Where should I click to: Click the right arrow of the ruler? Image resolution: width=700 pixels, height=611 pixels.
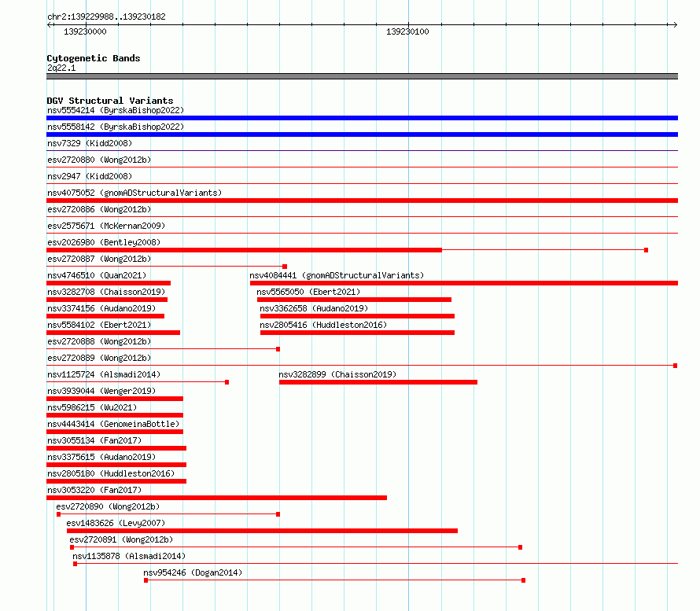675,25
